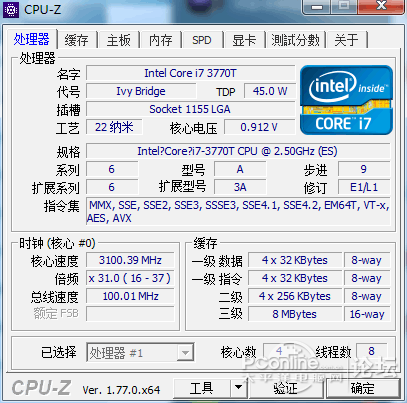Image resolution: width=407 pixels, height=403 pixels.
Task: Switch to the 缓存 tab
Action: [x=77, y=40]
